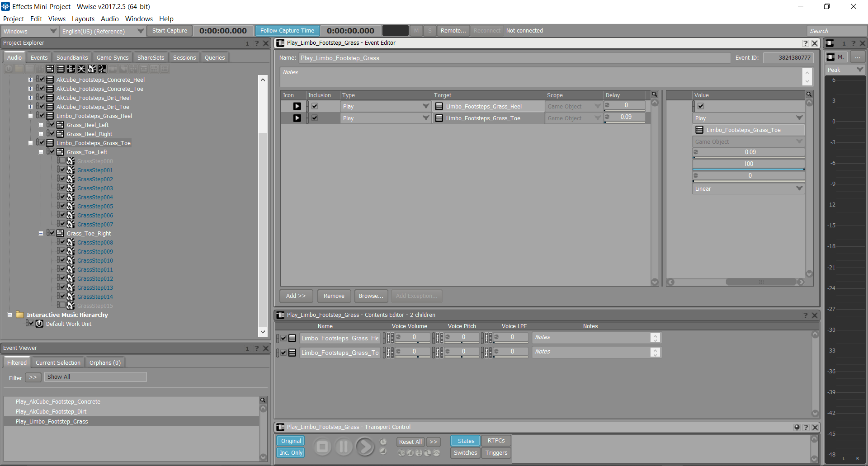
Task: Click the Sound Voice toolbar icon
Action: coord(102,69)
